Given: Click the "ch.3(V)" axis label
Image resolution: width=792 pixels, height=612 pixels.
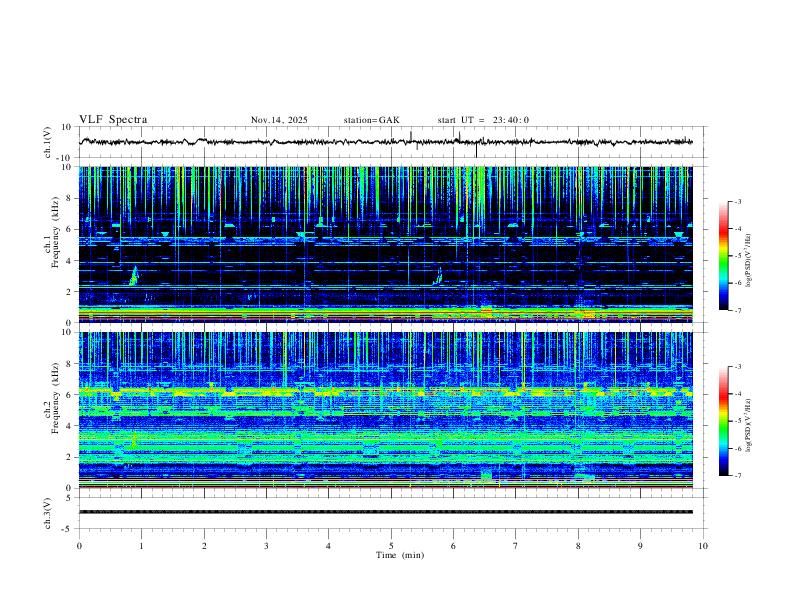Looking at the screenshot, I should 48,513.
